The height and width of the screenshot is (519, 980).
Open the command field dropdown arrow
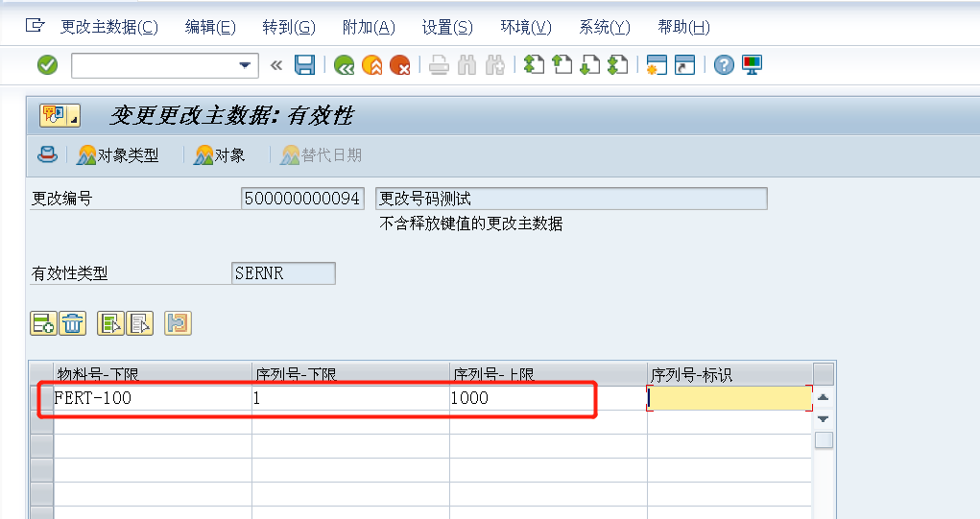[x=245, y=65]
